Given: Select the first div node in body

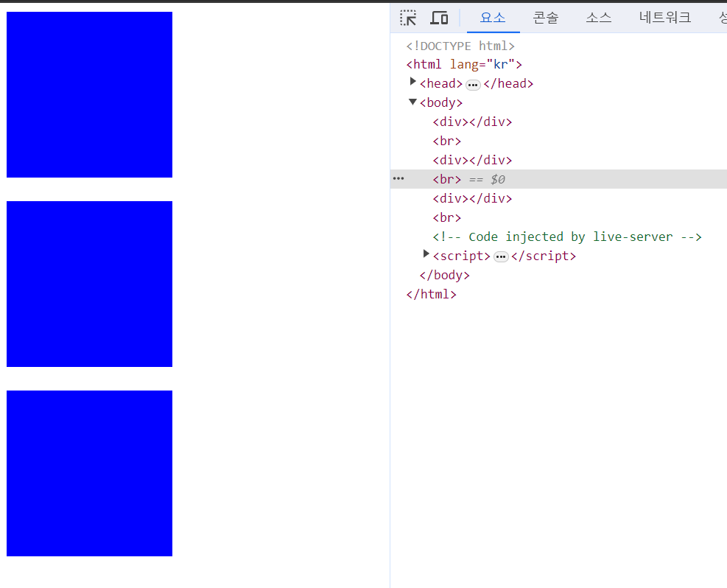Looking at the screenshot, I should point(472,122).
